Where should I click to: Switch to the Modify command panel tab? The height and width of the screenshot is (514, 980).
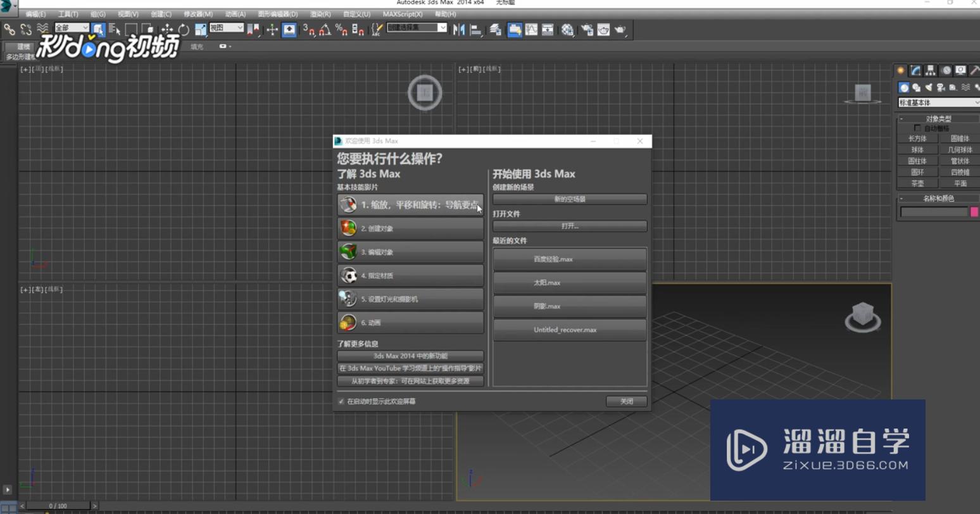tap(915, 70)
